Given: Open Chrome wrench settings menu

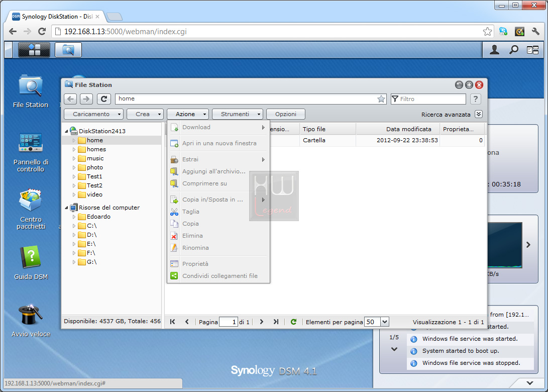Looking at the screenshot, I should coord(535,32).
